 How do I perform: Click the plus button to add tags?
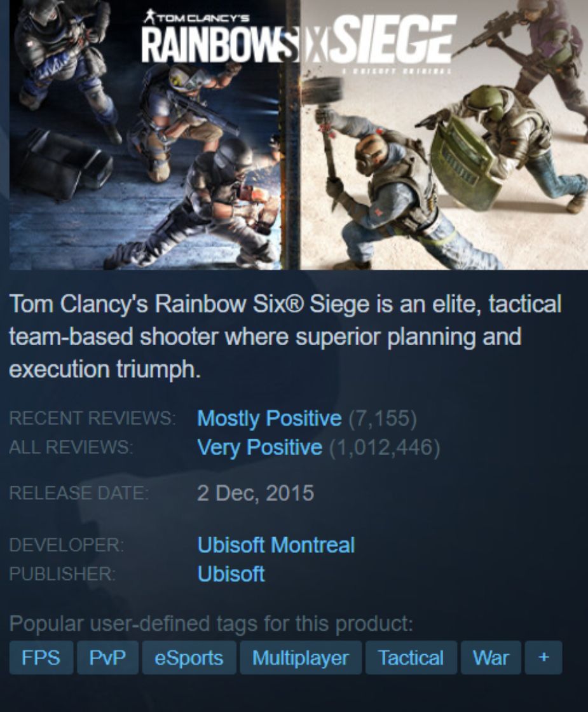[544, 657]
